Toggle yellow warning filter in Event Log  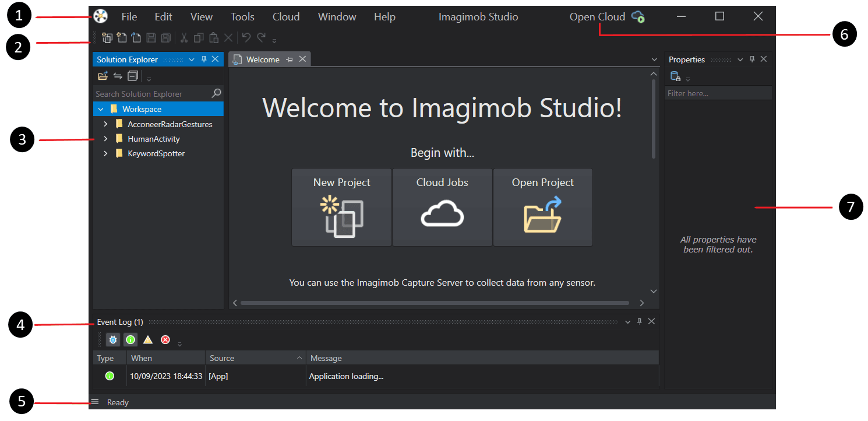pos(148,339)
